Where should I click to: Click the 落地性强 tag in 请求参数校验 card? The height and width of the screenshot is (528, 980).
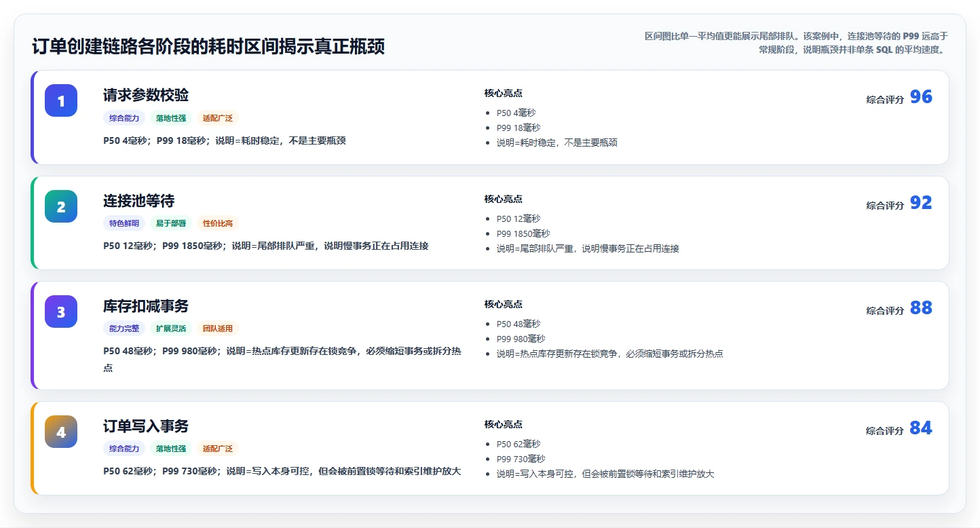click(x=171, y=118)
